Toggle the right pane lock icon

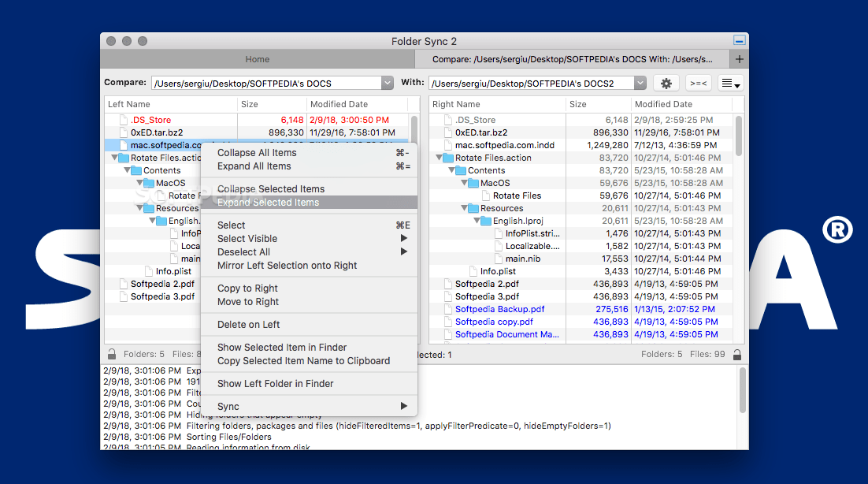click(x=736, y=355)
